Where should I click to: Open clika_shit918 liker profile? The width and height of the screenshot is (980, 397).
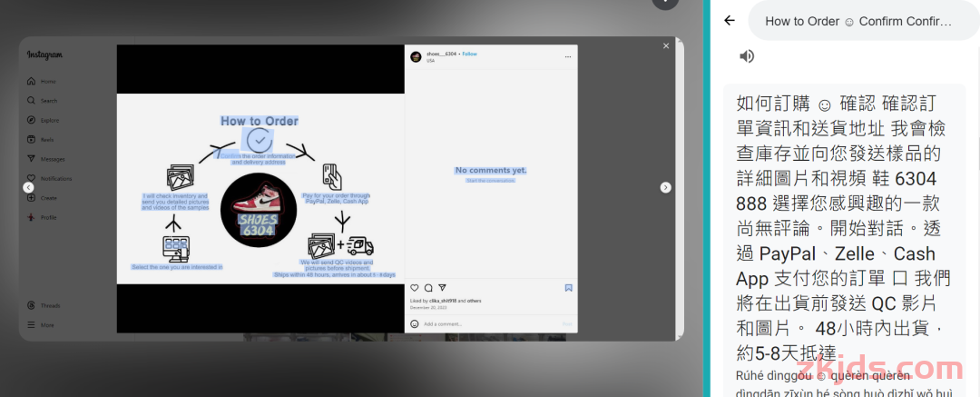[443, 301]
